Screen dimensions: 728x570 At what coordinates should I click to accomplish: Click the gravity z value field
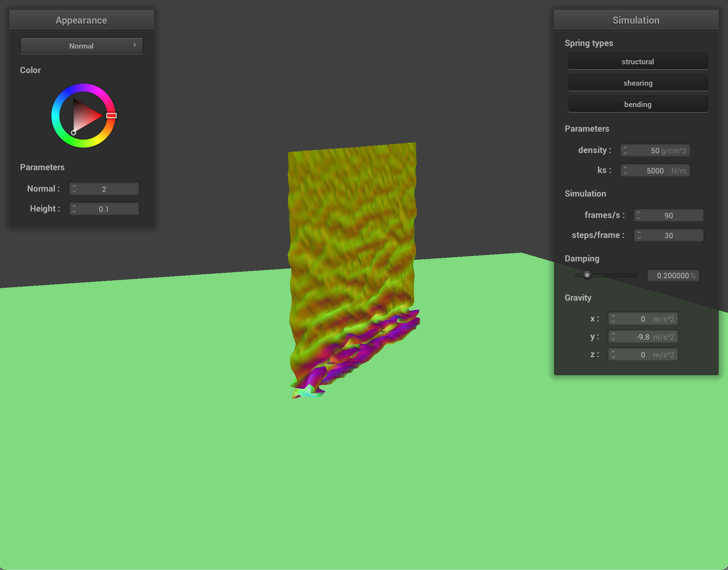point(643,354)
